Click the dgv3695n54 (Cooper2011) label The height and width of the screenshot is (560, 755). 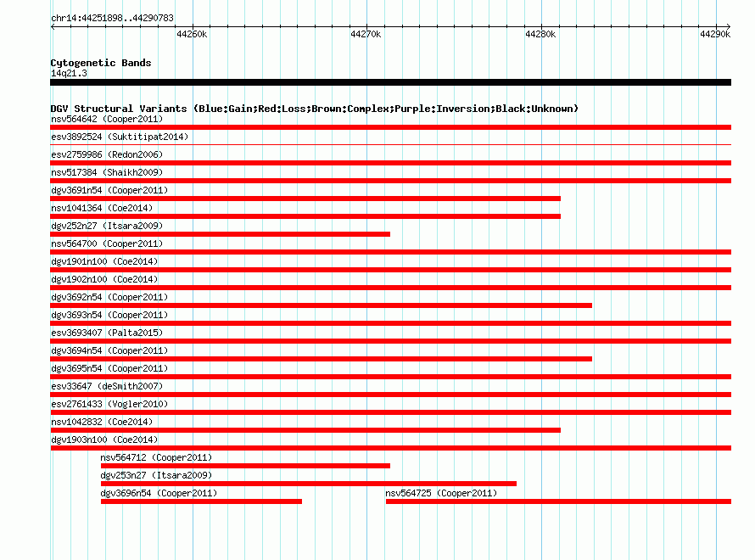click(109, 368)
